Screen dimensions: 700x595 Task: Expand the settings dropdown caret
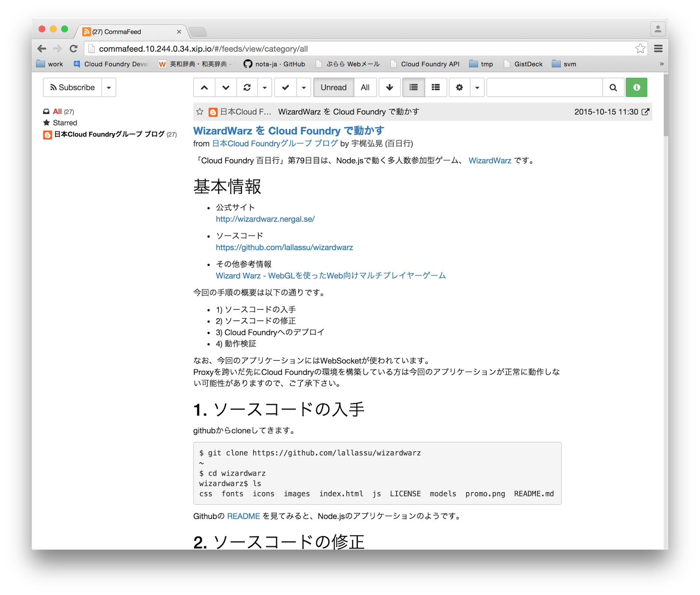tap(477, 88)
